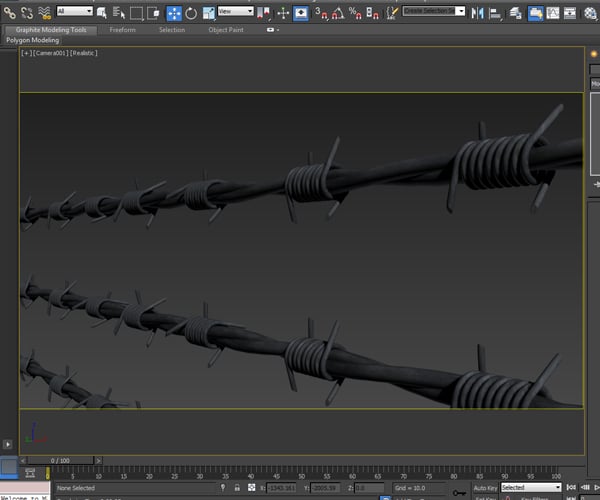This screenshot has height=500, width=600.
Task: Activate the Select and Move tool
Action: point(173,13)
